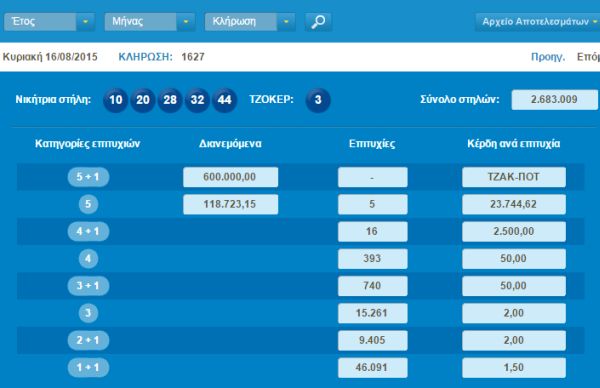600x388 pixels.
Task: Select the 5 + 1 category badge
Action: (88, 177)
